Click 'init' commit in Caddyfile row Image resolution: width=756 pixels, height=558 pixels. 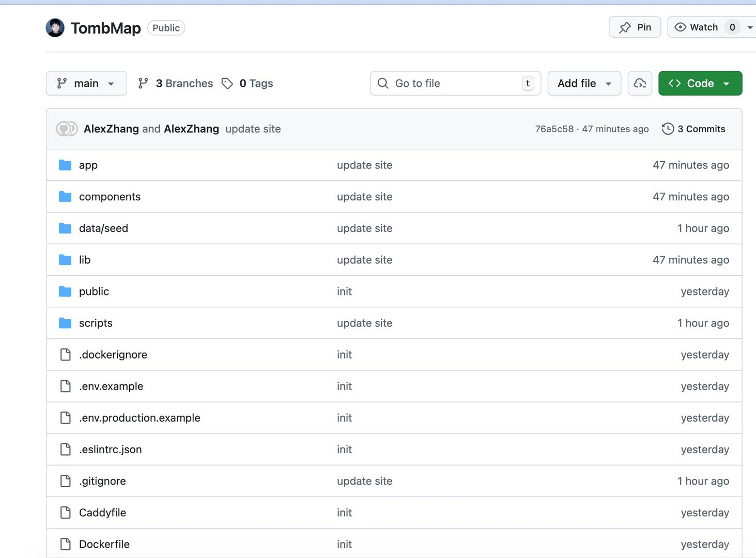[344, 513]
